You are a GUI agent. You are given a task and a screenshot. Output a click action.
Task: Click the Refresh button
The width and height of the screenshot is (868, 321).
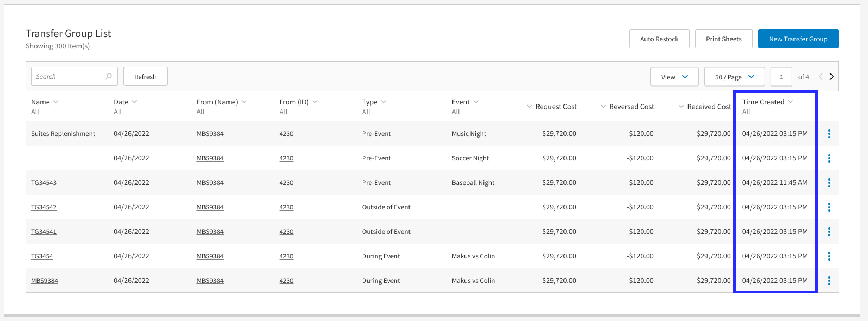145,77
